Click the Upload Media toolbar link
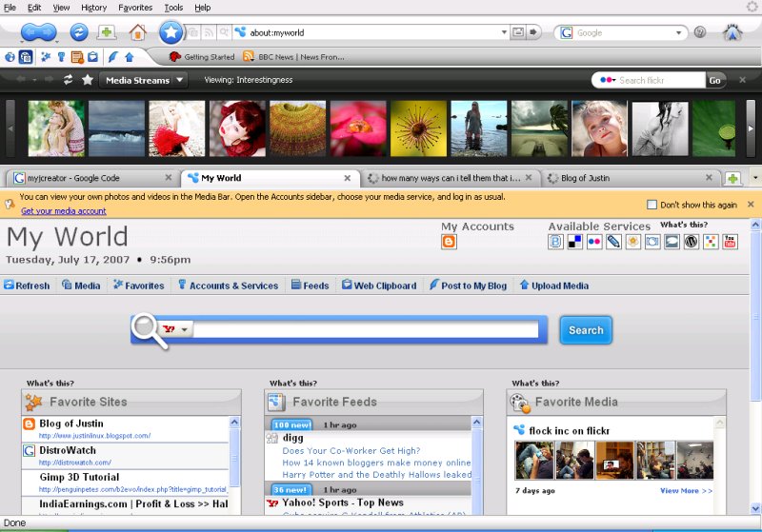The image size is (762, 532). tap(553, 286)
